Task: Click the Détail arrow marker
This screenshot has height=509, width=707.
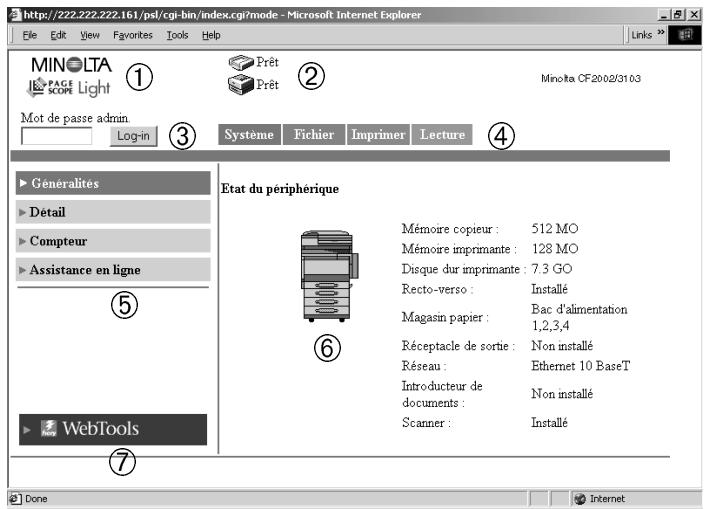Action: 23,212
